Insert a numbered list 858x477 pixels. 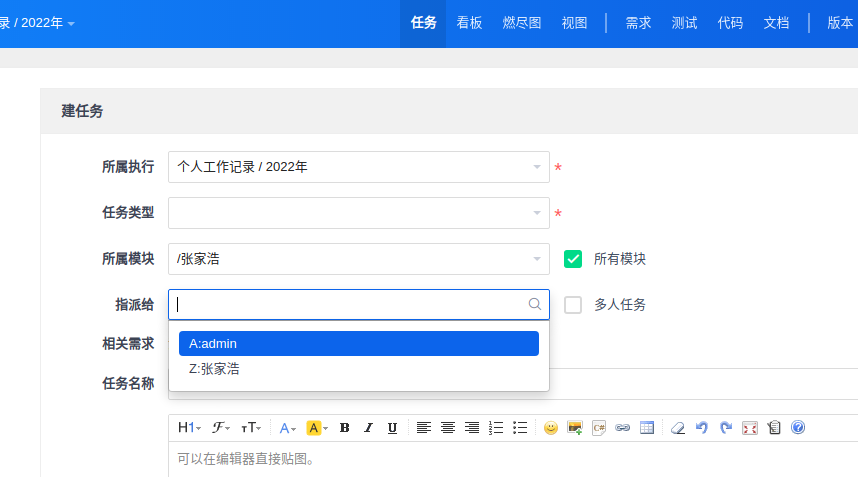[x=496, y=428]
